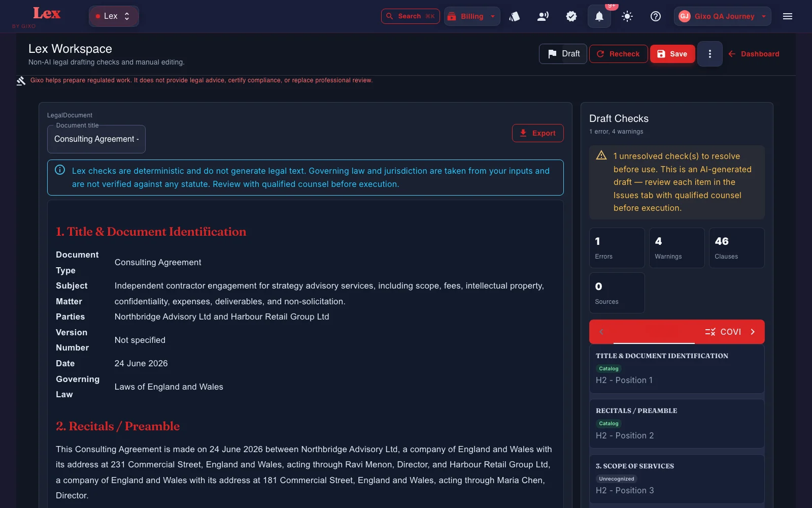Click the Laws of England and Wales value

coord(169,387)
